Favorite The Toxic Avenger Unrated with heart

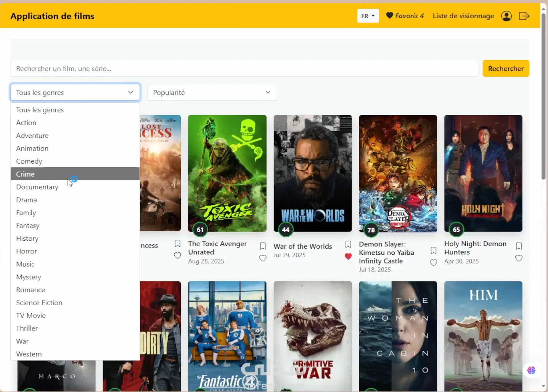[263, 258]
